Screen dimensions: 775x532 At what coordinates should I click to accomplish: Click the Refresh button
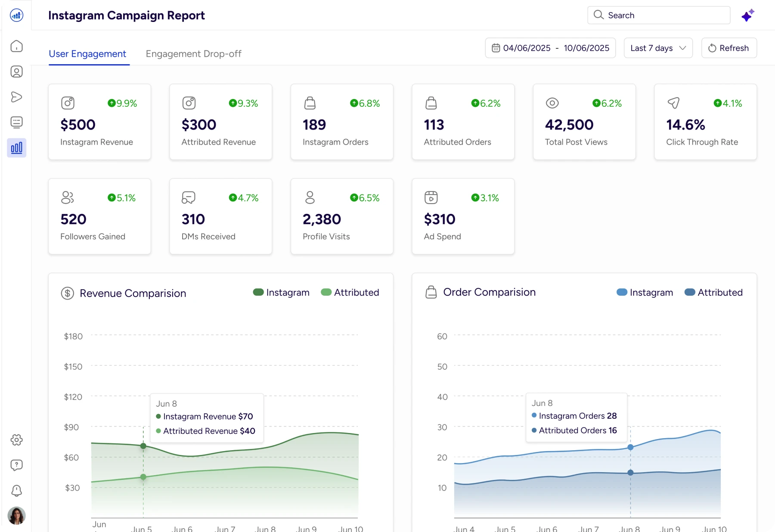click(x=729, y=48)
